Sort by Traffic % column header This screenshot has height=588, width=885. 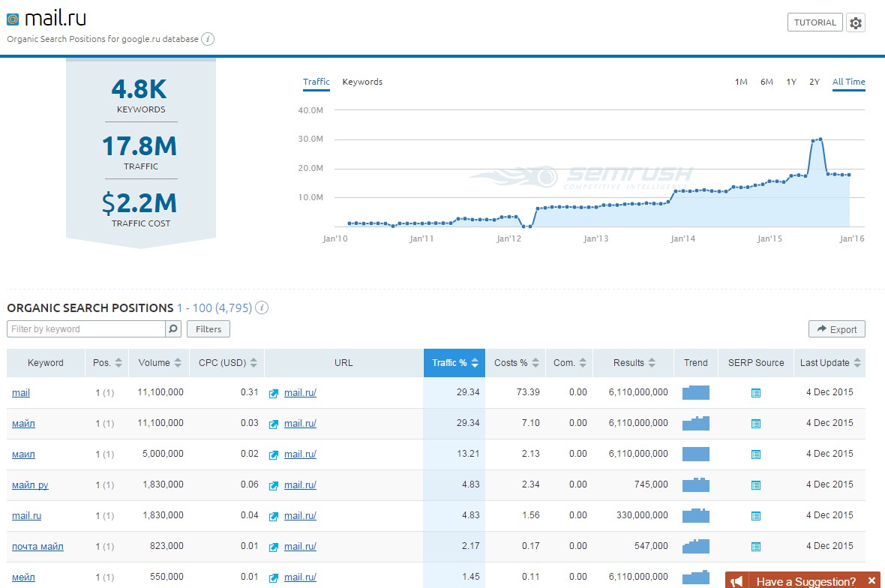454,363
